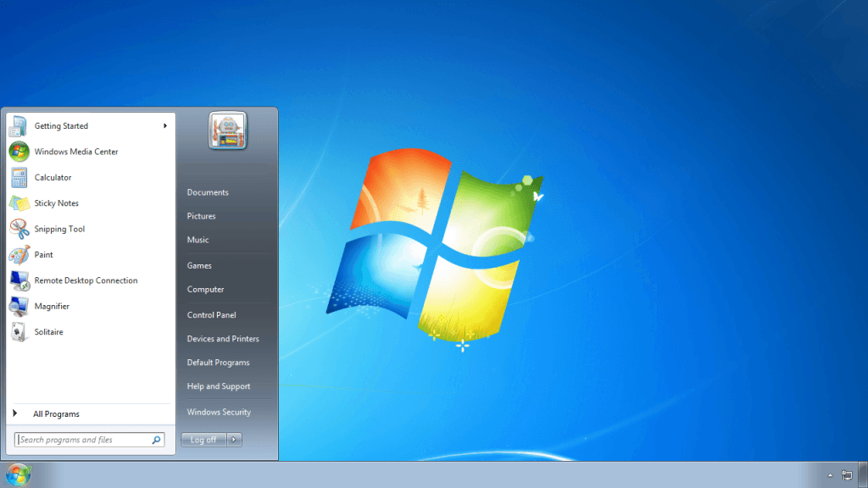Open Sticky Notes icon
868x488 pixels.
coord(19,203)
